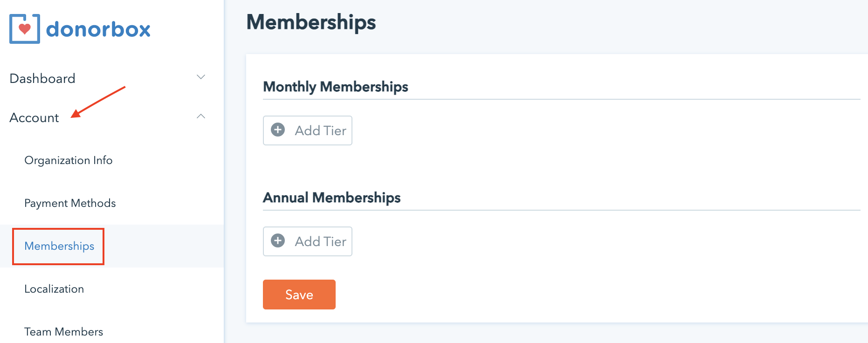Click the donorbox wordmark text
868x343 pixels.
(x=98, y=29)
